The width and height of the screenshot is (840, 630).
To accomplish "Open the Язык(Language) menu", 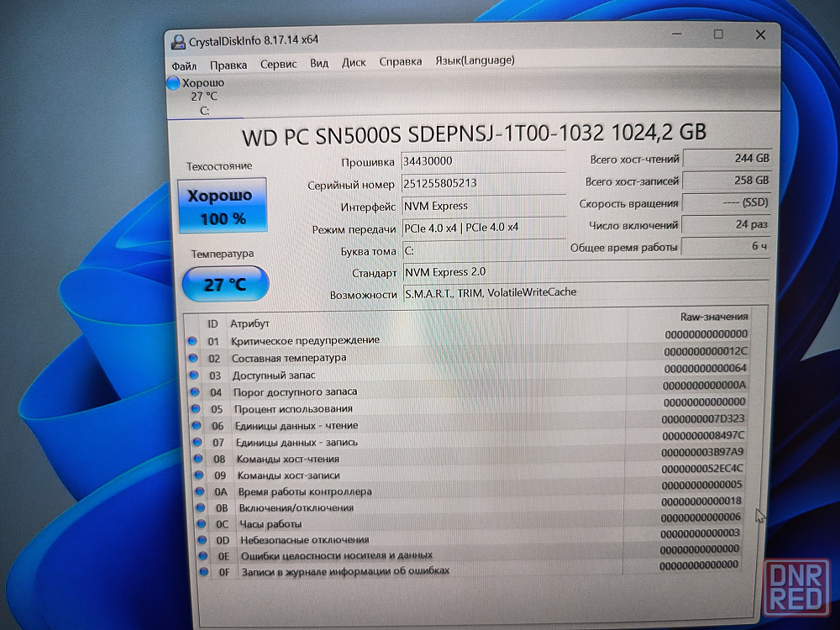I will [x=475, y=60].
